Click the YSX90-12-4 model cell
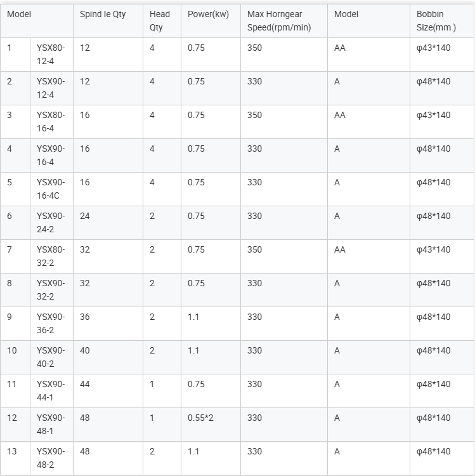475x476 pixels. click(x=51, y=88)
